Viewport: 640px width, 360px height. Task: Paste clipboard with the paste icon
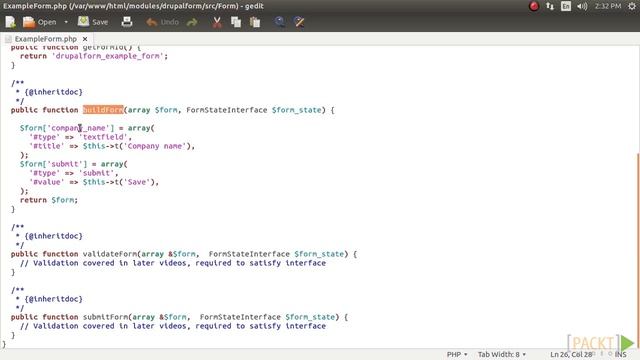(x=255, y=22)
